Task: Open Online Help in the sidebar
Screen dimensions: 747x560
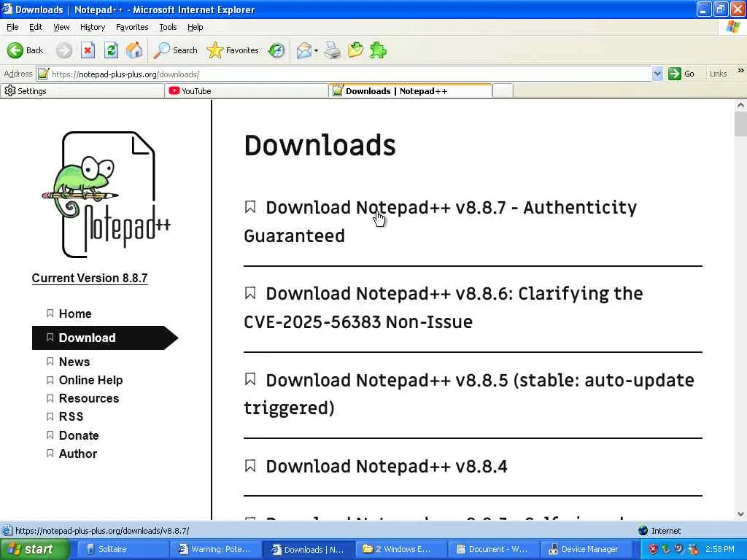Action: tap(90, 380)
